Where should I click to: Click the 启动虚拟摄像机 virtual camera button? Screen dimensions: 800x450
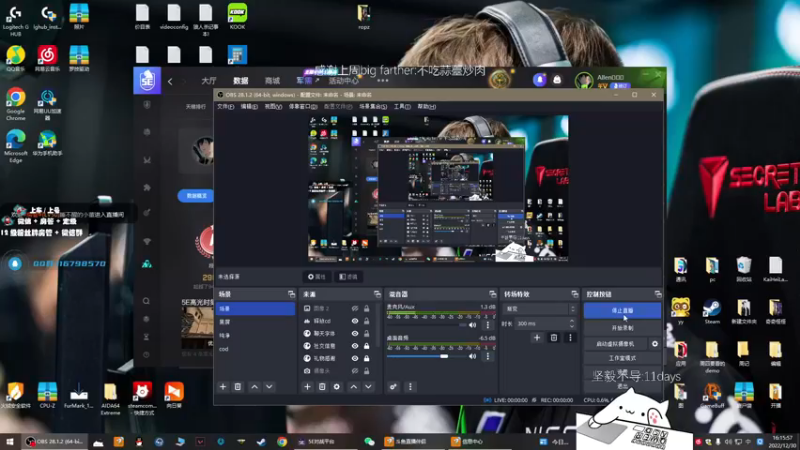[x=615, y=344]
